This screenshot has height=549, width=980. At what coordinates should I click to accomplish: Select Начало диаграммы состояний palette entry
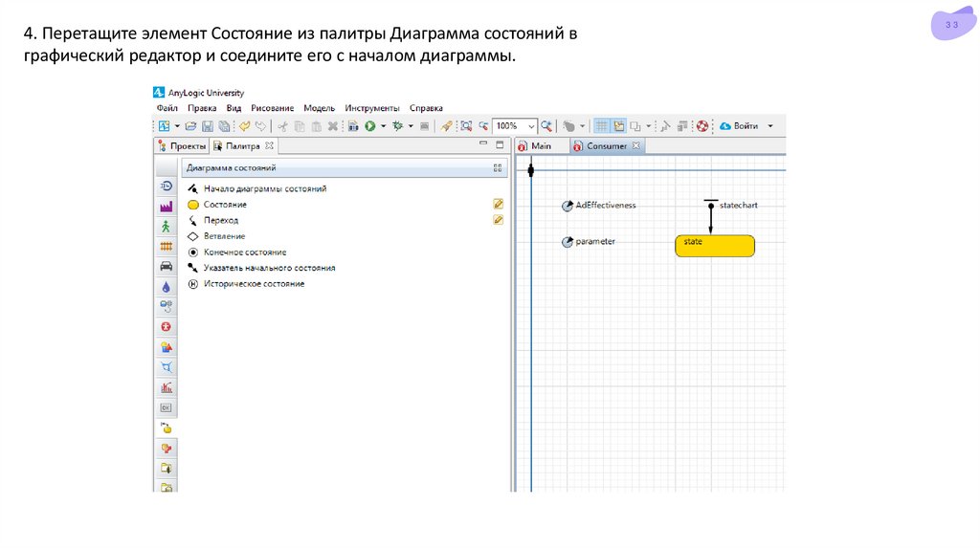pos(265,189)
